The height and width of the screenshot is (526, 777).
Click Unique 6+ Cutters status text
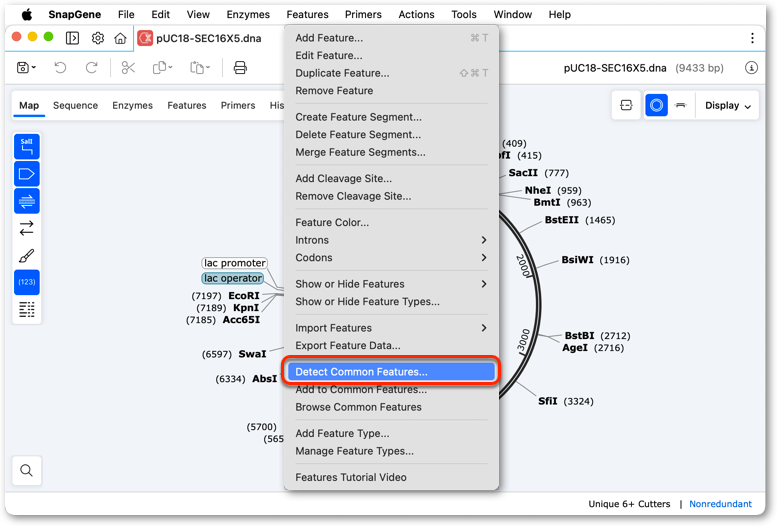click(629, 504)
